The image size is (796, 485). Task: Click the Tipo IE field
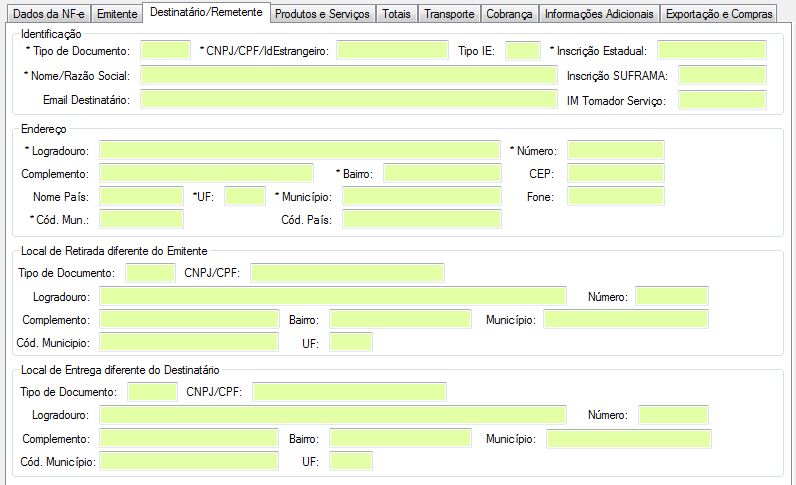click(522, 50)
